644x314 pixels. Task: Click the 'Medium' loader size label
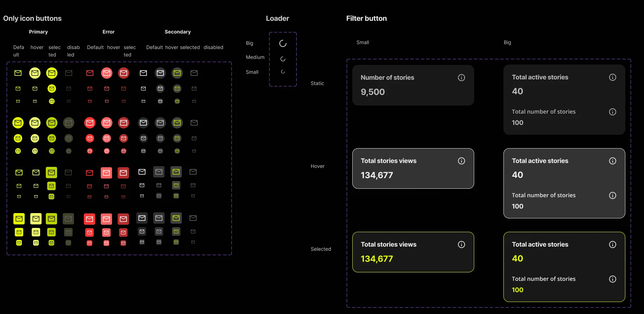click(x=255, y=57)
